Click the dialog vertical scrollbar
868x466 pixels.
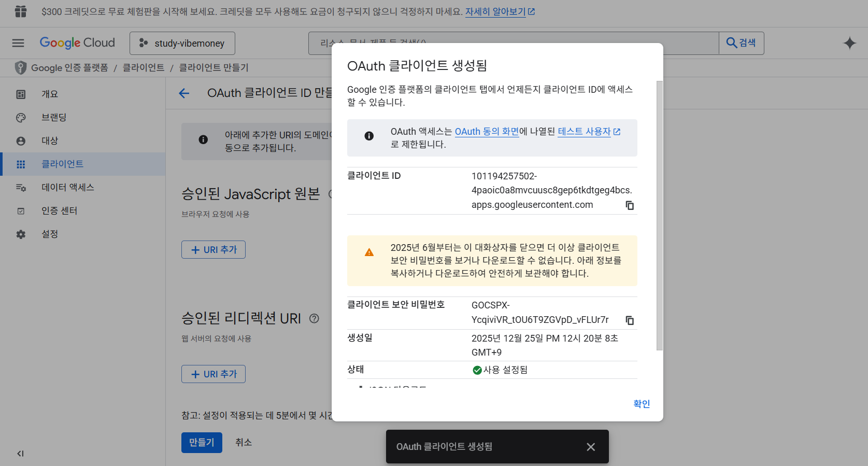click(660, 215)
